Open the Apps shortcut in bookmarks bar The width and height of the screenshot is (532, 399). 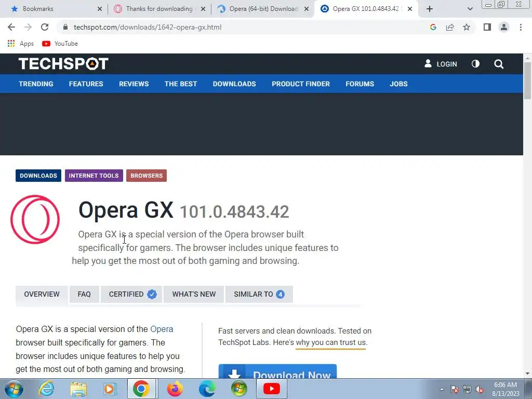tap(21, 44)
